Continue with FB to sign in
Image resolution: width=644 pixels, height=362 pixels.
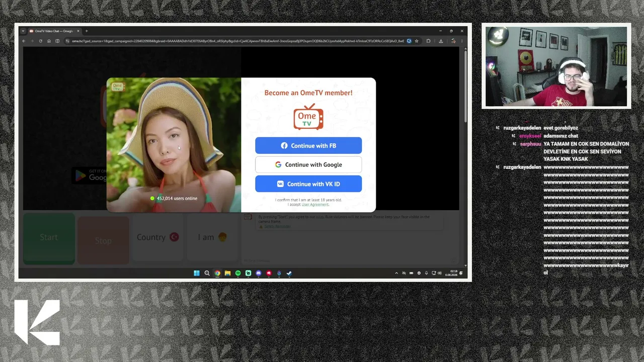308,145
